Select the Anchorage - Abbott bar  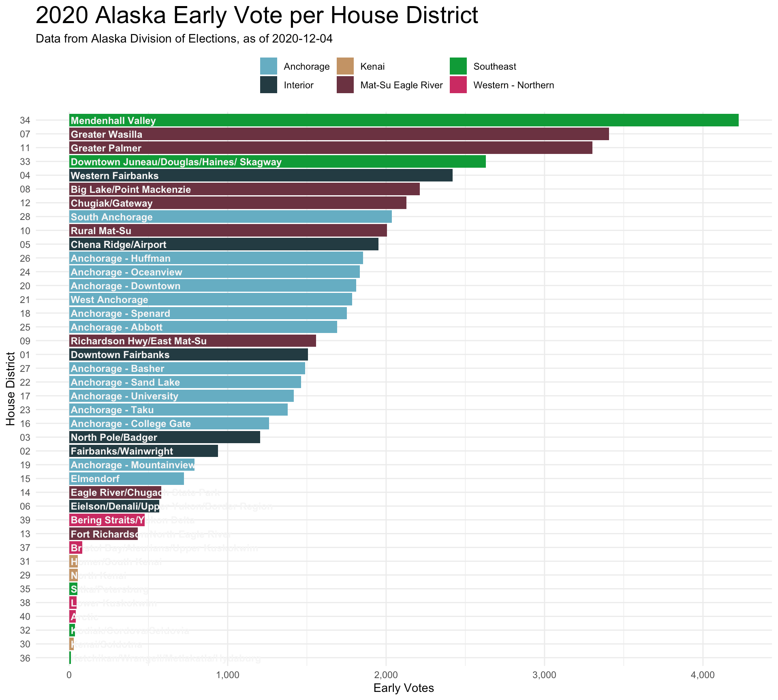(x=203, y=327)
